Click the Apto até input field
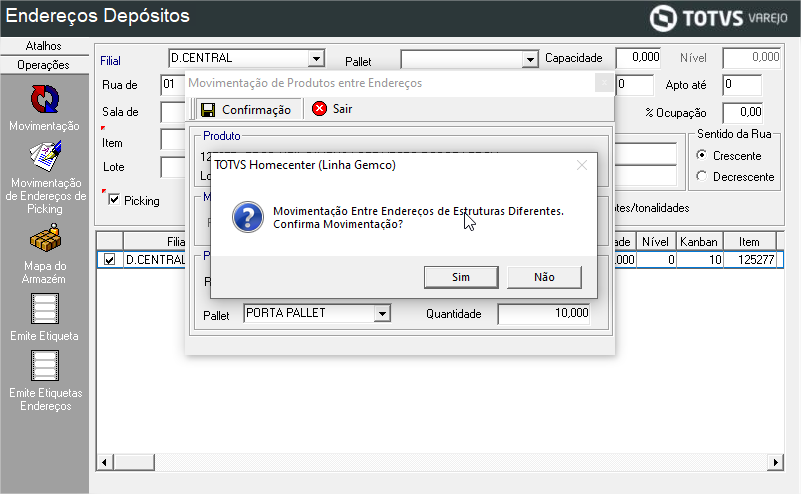801x494 pixels. (x=742, y=85)
